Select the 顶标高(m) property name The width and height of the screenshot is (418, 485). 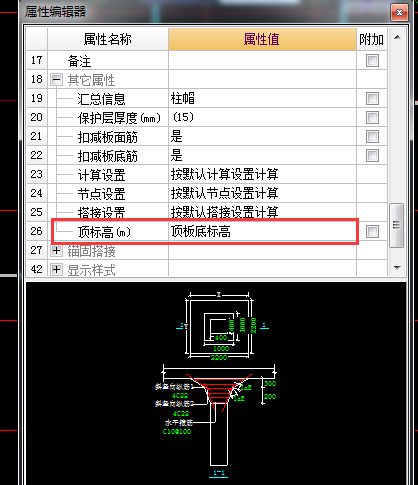tap(104, 232)
